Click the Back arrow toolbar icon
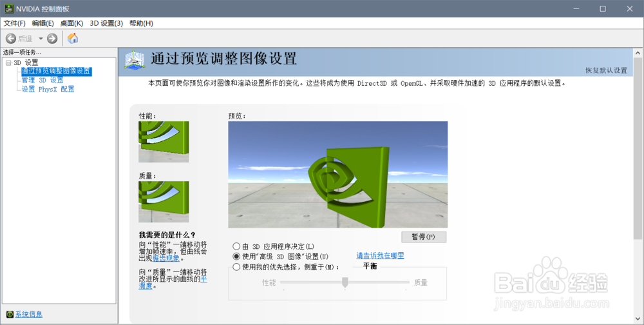Screen dimensions: 644x325 (11, 39)
